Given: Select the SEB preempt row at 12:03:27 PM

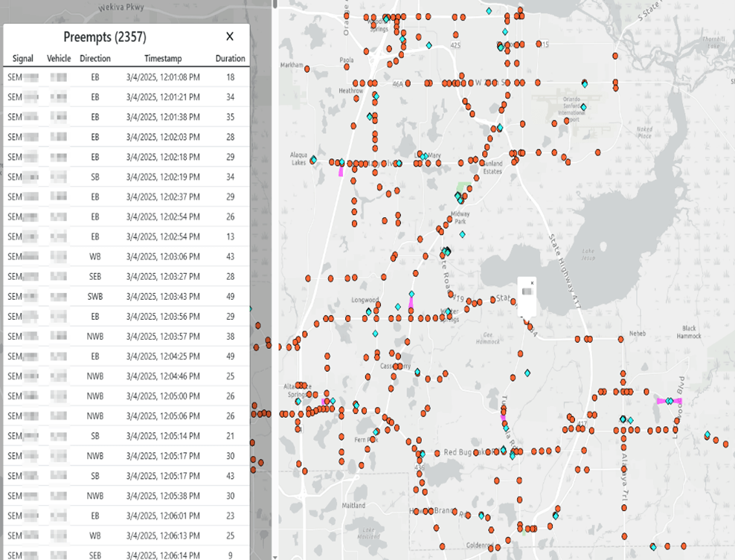Looking at the screenshot, I should click(x=126, y=277).
